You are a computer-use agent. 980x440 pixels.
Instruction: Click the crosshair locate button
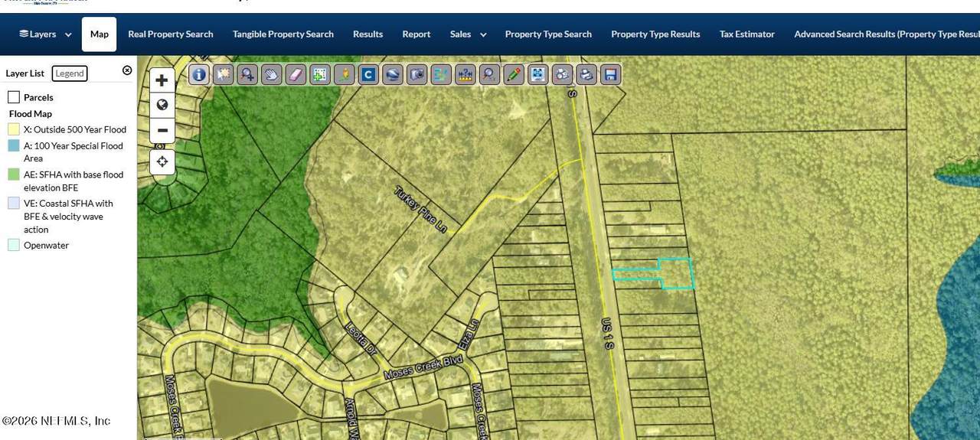pos(162,161)
